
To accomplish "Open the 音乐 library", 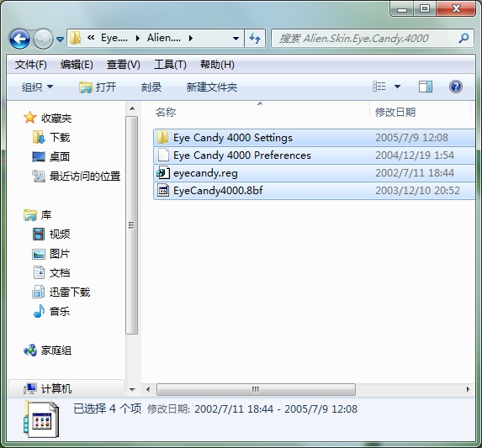I will (x=60, y=312).
